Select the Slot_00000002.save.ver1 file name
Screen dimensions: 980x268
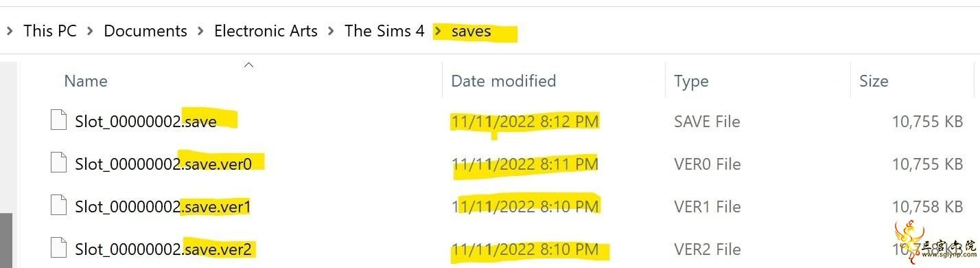pos(162,206)
